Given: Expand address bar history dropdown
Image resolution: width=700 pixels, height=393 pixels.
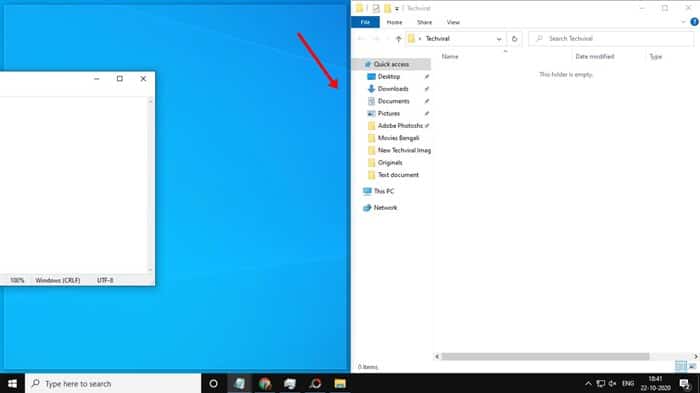Looking at the screenshot, I should 499,39.
